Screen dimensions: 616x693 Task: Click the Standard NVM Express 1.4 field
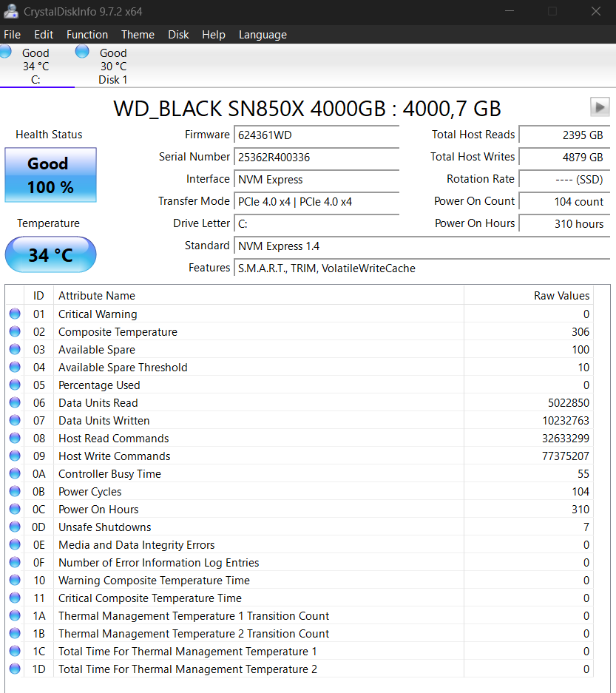click(422, 246)
